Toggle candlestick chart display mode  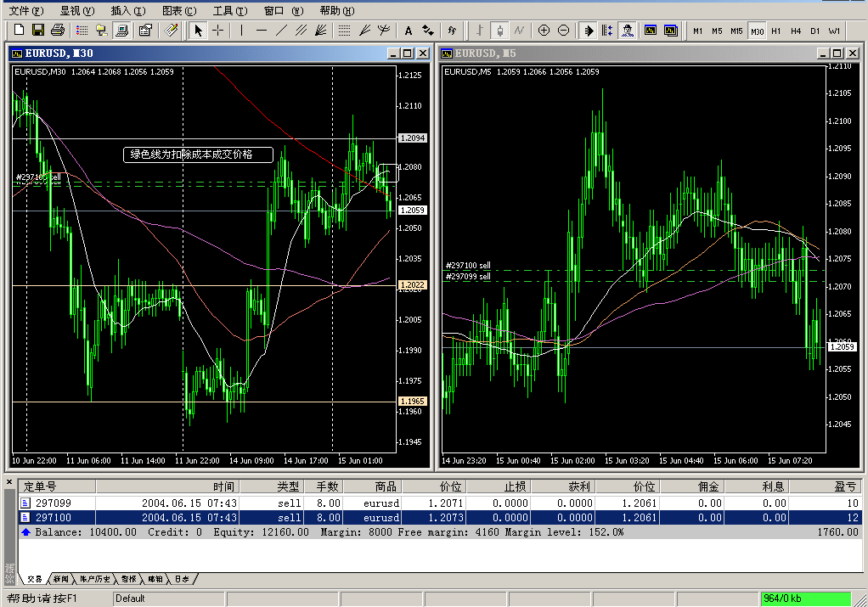pos(499,31)
